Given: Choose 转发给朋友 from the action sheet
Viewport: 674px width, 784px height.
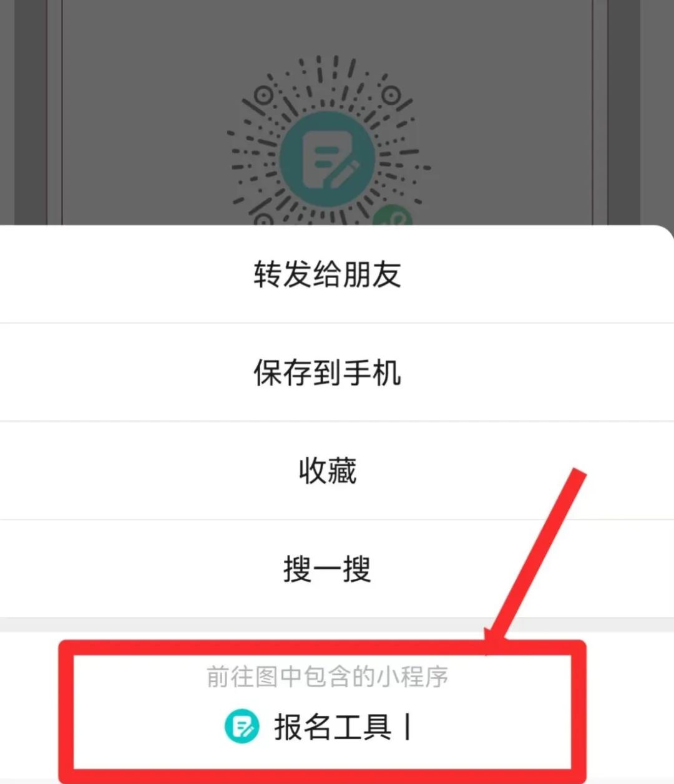Looking at the screenshot, I should tap(327, 274).
